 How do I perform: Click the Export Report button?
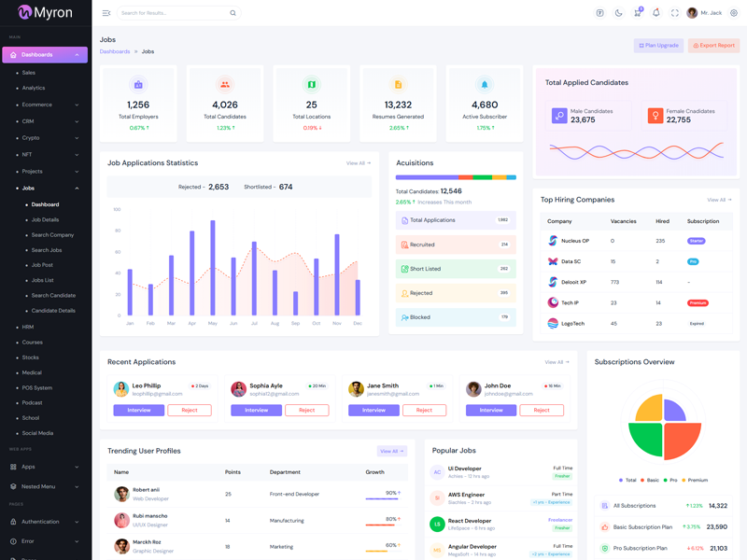tap(713, 45)
